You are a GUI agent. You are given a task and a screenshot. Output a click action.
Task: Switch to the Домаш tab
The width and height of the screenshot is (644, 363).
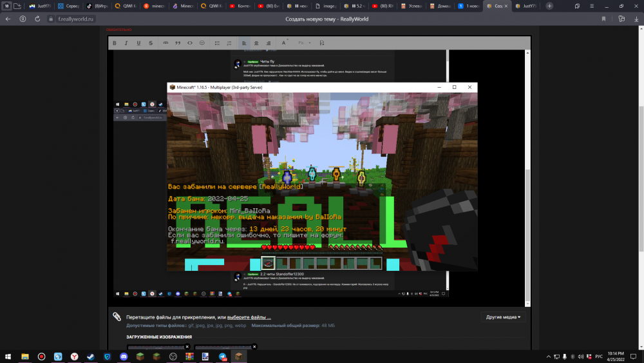(440, 6)
